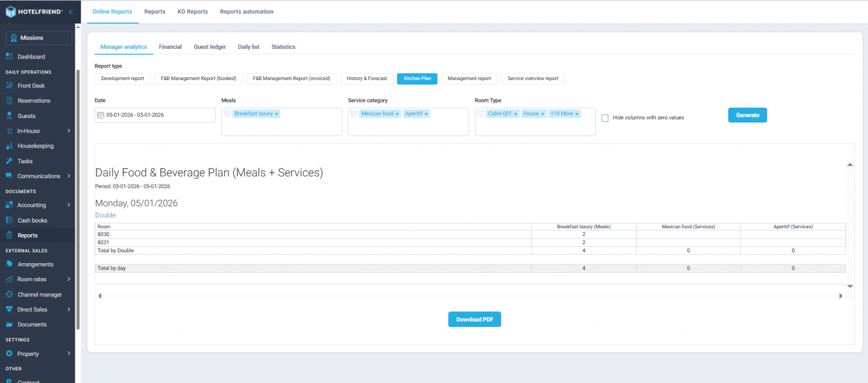Switch to the Financial tab
The image size is (868, 383).
(x=170, y=46)
